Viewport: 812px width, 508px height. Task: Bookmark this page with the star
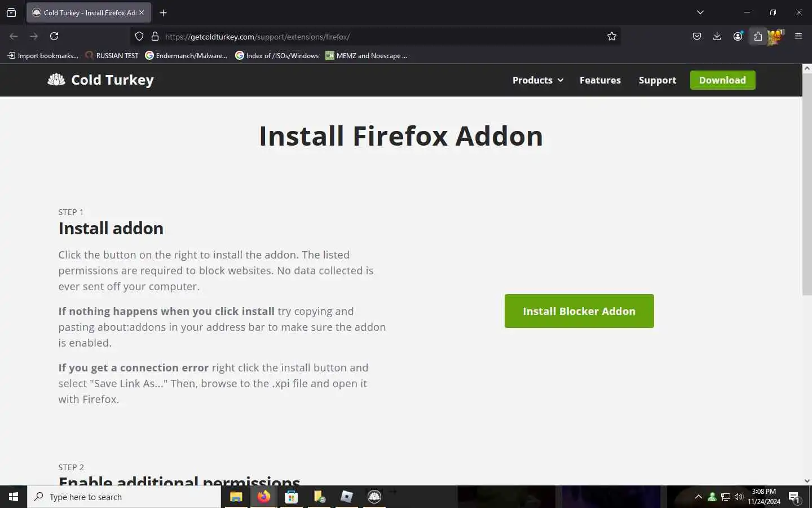point(612,36)
